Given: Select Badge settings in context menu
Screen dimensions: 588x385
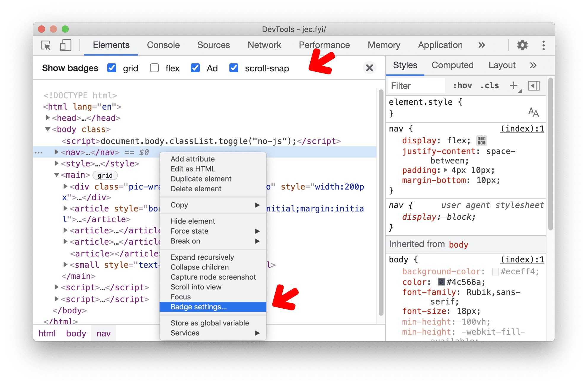Looking at the screenshot, I should (x=199, y=306).
